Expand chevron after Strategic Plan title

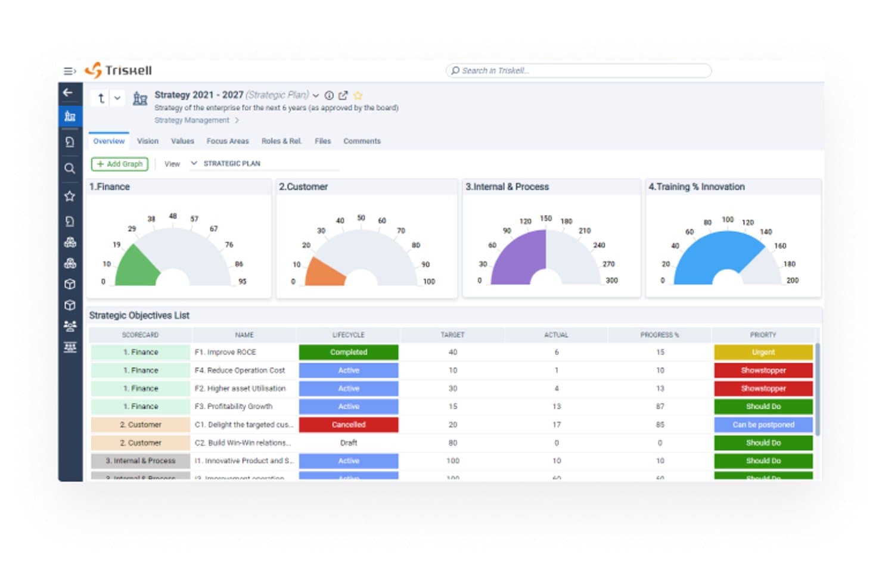[316, 95]
